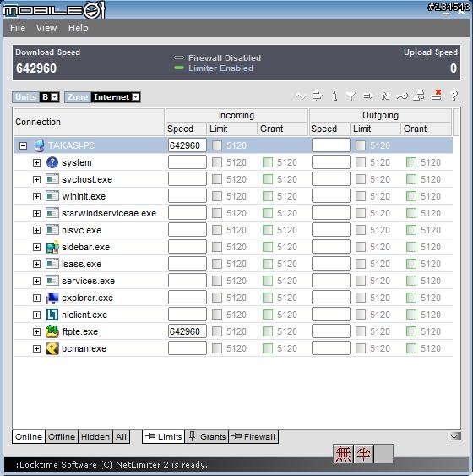The image size is (473, 476).
Task: Toggle incoming grant checkbox for ftpte.exe
Action: point(268,331)
